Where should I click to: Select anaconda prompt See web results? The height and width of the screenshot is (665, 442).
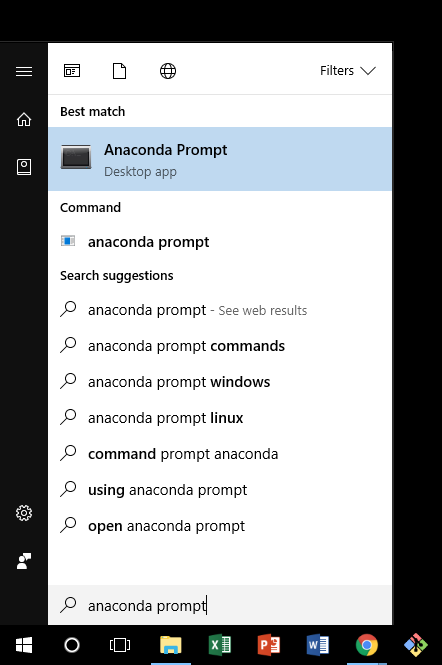[x=220, y=310]
